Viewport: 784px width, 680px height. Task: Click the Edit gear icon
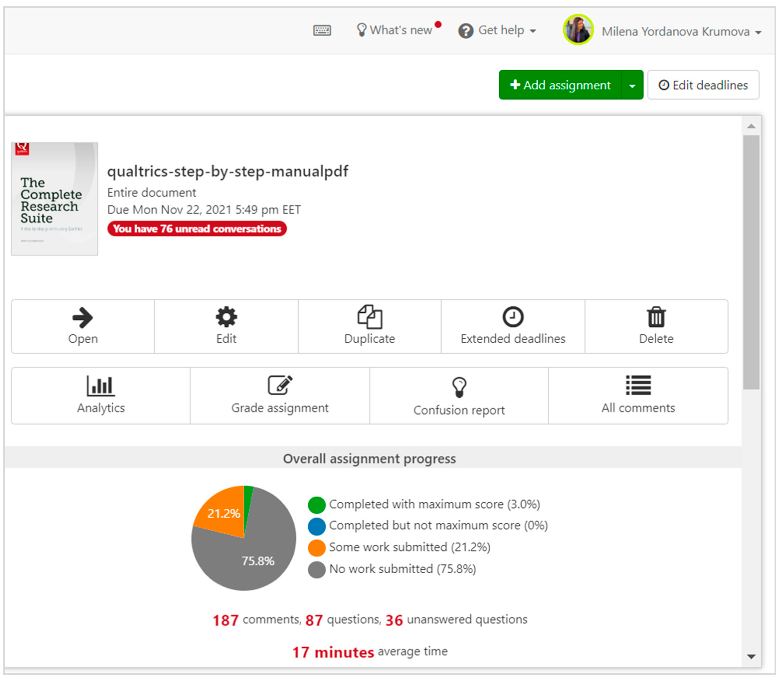226,317
